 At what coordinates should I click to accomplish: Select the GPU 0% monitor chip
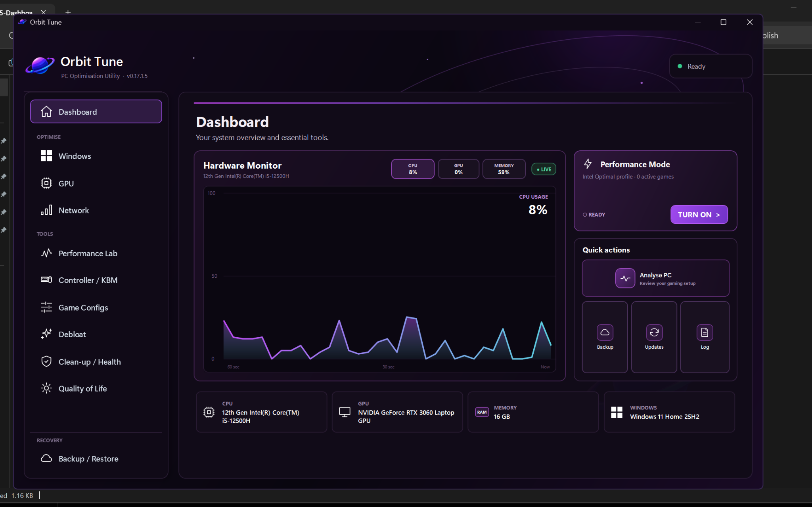(x=458, y=169)
